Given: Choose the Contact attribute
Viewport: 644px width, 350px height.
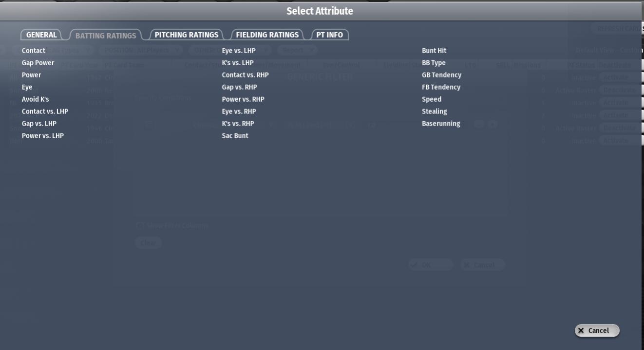Looking at the screenshot, I should point(34,51).
